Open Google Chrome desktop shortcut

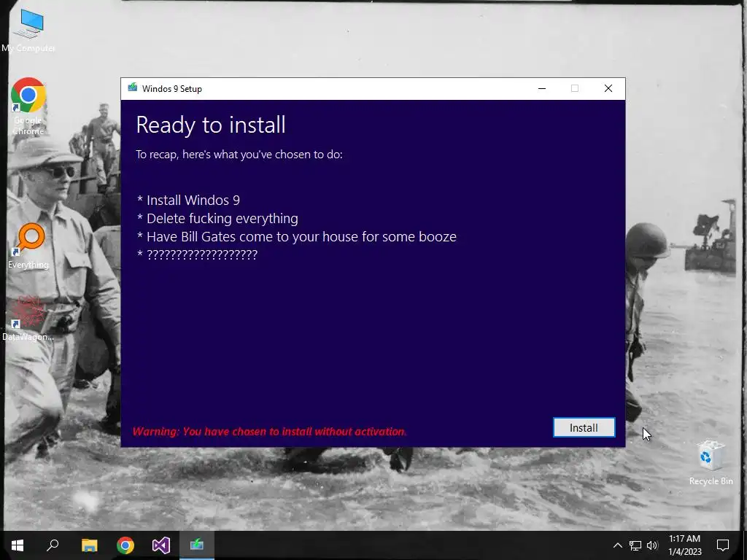(28, 106)
